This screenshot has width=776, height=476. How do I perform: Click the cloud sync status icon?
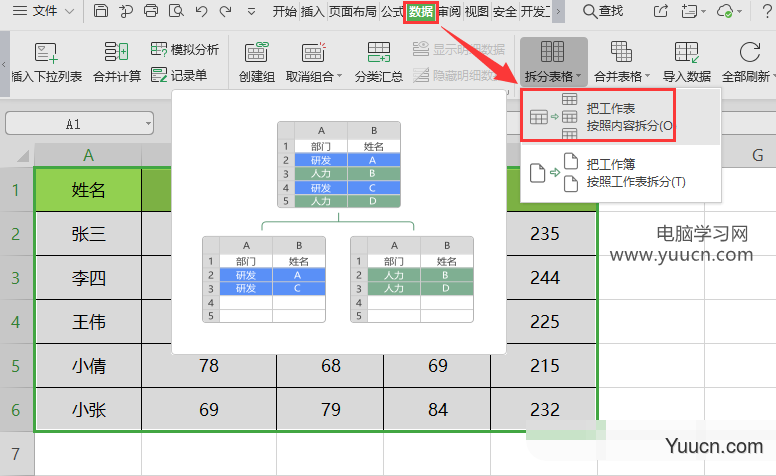[725, 11]
